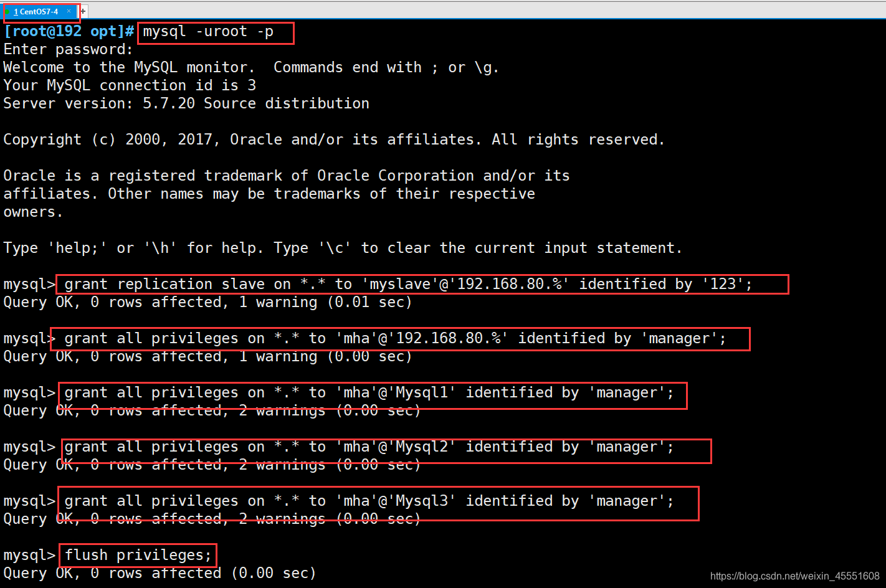Screen dimensions: 886x588
Task: Click the "owners." line
Action: [33, 212]
